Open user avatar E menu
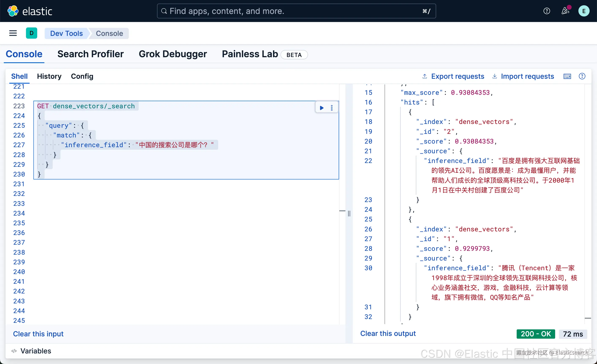The width and height of the screenshot is (597, 364). click(x=584, y=11)
